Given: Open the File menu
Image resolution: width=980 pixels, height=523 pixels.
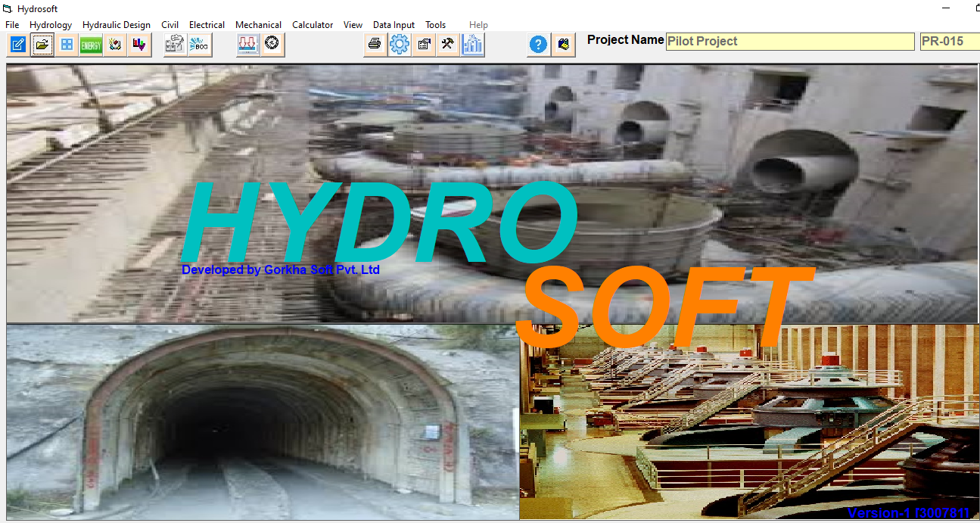Looking at the screenshot, I should click(x=12, y=25).
